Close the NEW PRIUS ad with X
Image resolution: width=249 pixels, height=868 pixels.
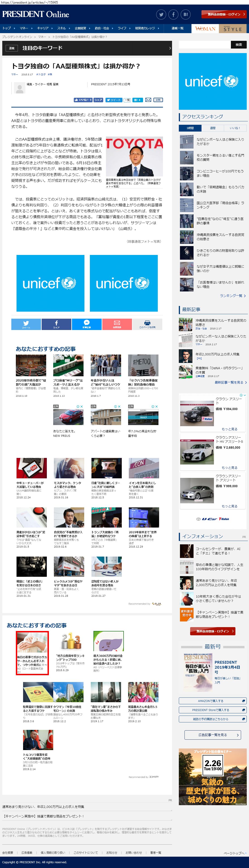(x=81, y=406)
